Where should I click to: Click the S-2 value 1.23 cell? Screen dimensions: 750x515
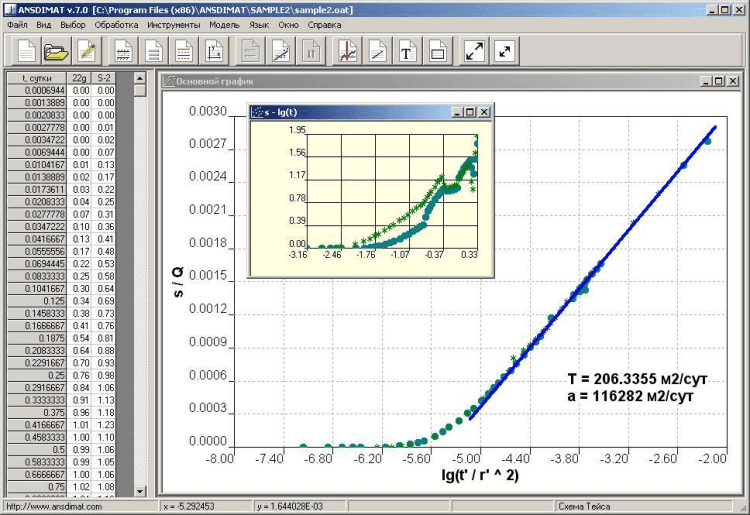pyautogui.click(x=104, y=425)
